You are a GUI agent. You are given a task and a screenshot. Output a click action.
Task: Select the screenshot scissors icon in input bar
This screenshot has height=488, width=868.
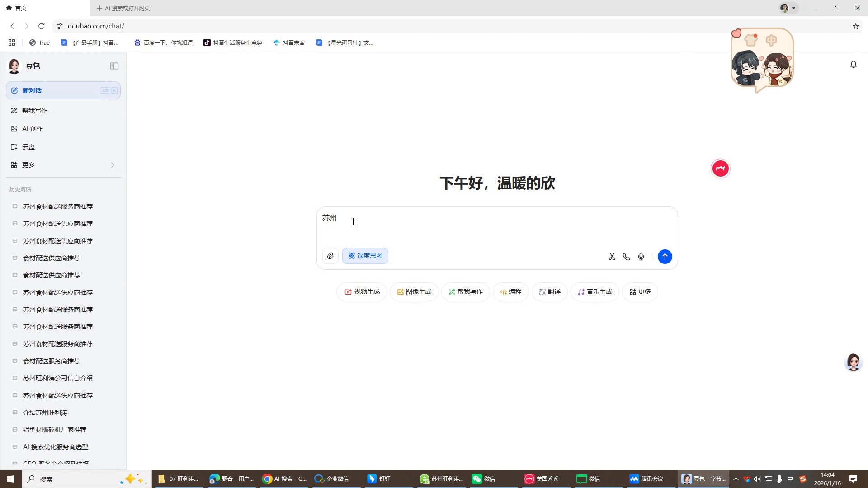pyautogui.click(x=612, y=256)
